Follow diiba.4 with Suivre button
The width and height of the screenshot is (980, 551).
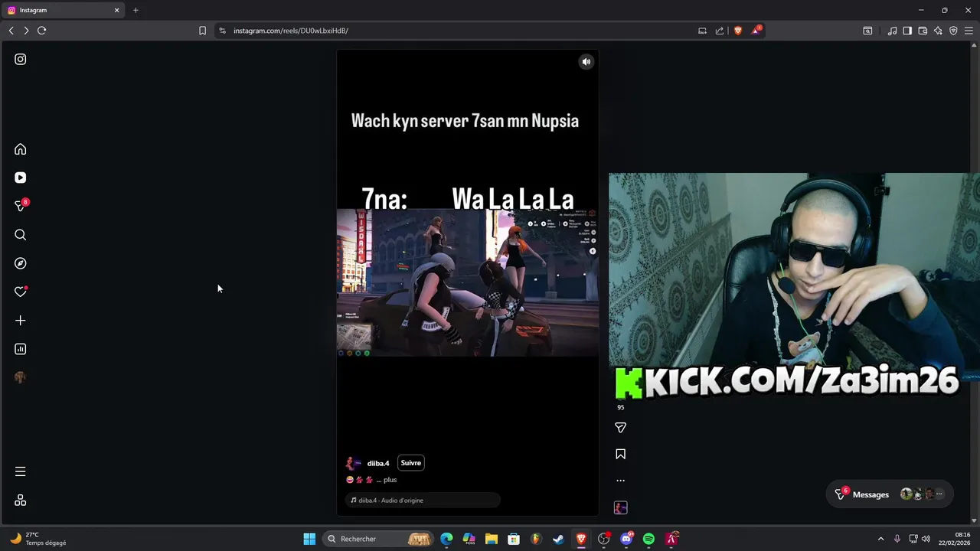pos(410,463)
